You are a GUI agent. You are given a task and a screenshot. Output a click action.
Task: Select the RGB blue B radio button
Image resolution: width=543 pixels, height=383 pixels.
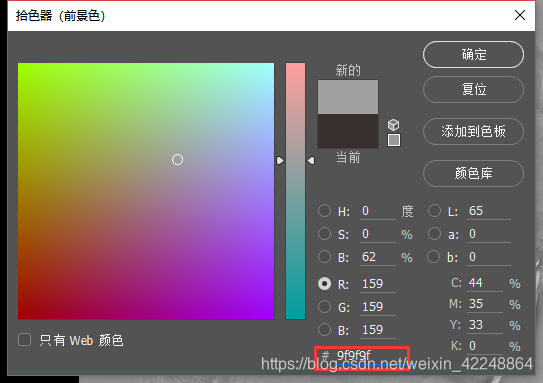coord(324,329)
